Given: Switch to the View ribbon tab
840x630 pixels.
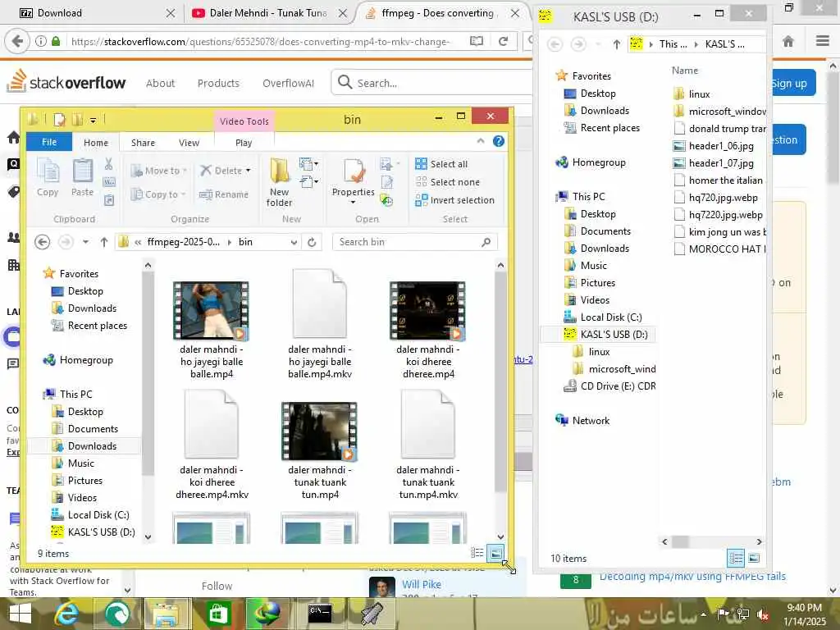Looking at the screenshot, I should [x=189, y=143].
